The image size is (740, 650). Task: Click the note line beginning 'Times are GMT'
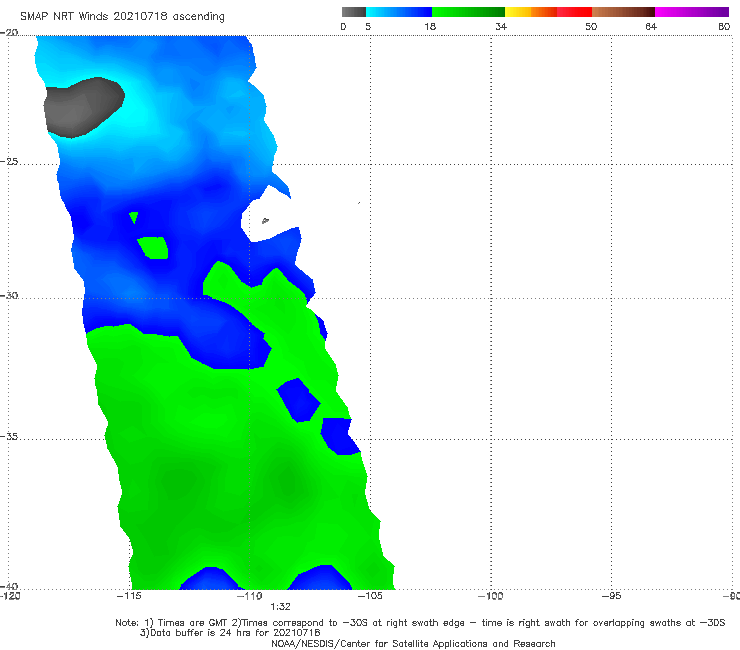coord(420,623)
